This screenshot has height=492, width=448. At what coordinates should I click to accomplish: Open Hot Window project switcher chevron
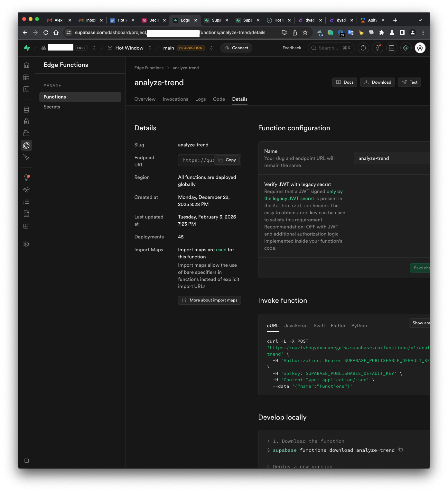[x=150, y=48]
